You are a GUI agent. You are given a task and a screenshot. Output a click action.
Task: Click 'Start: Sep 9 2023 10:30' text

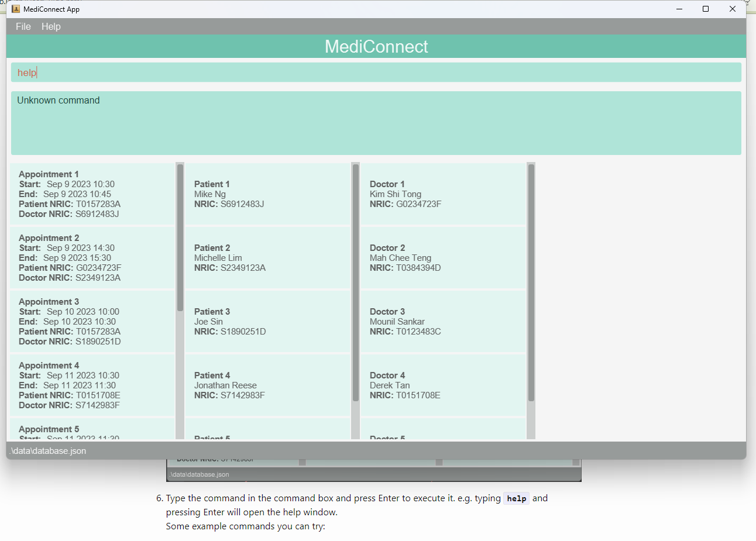pyautogui.click(x=67, y=184)
